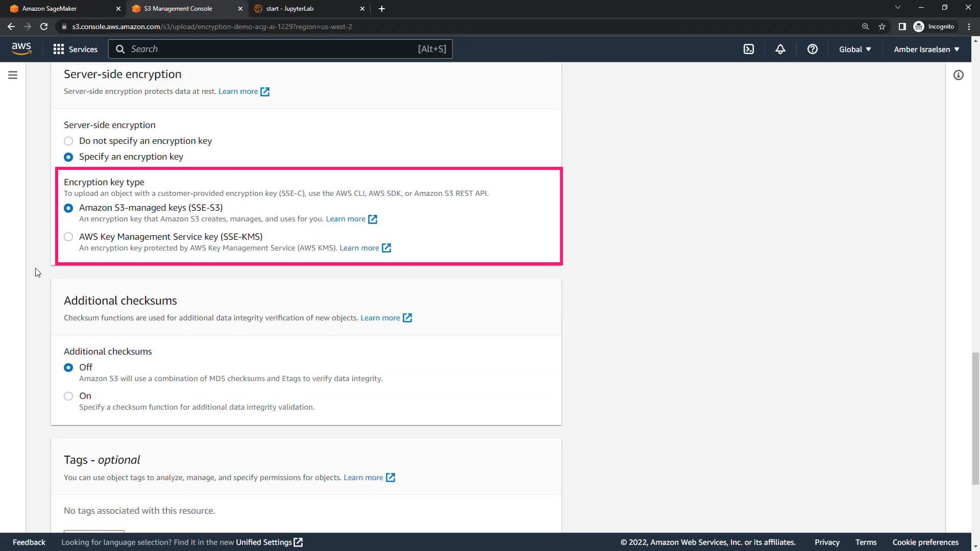Go to AWS console home logo
Image resolution: width=980 pixels, height=551 pixels.
pos(21,48)
